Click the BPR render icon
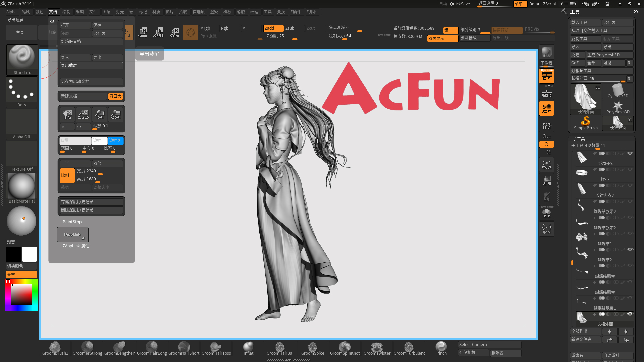The width and height of the screenshot is (644, 362). [546, 52]
